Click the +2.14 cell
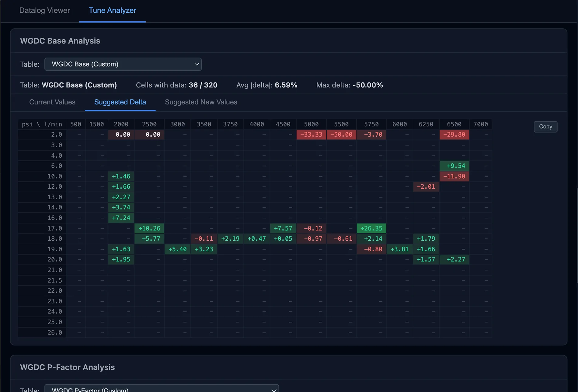This screenshot has height=392, width=578. point(371,239)
